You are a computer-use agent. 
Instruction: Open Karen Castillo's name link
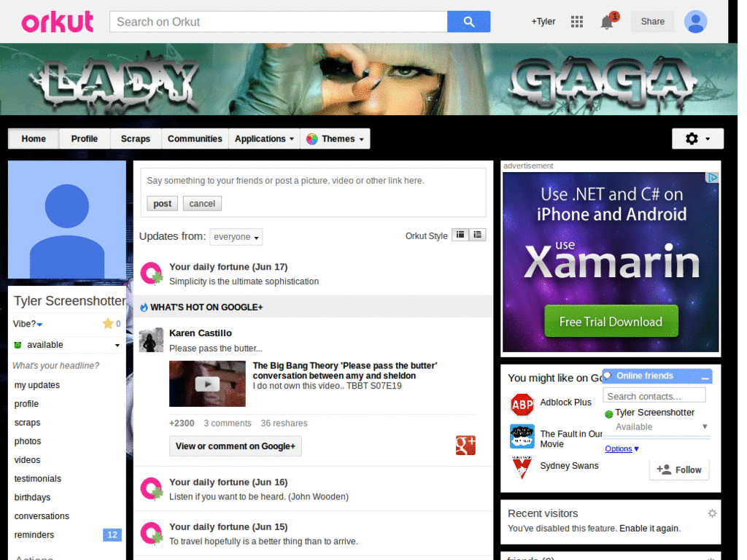coord(201,333)
